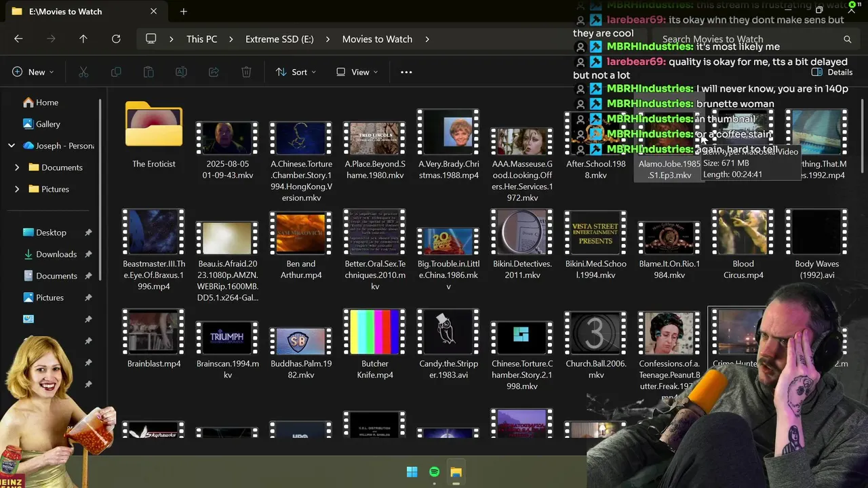The image size is (868, 488).
Task: Expand chevron after Extreme SSD (E:) breadcrumb
Action: (x=328, y=39)
